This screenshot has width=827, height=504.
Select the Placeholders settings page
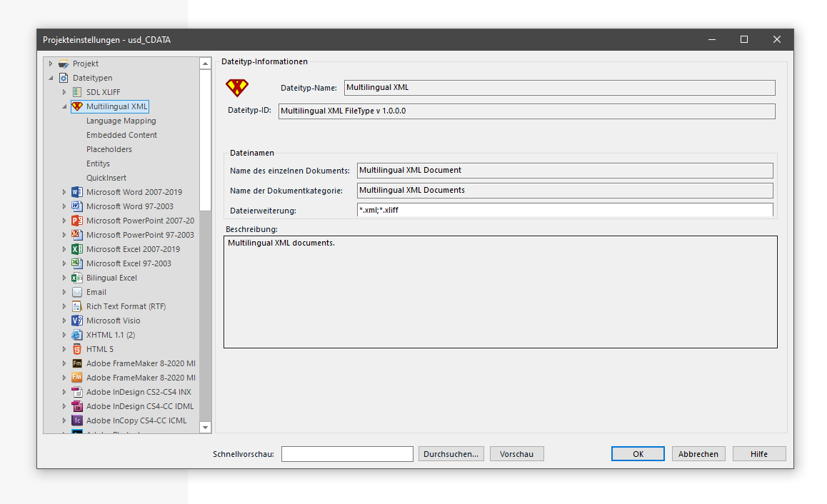coord(109,149)
